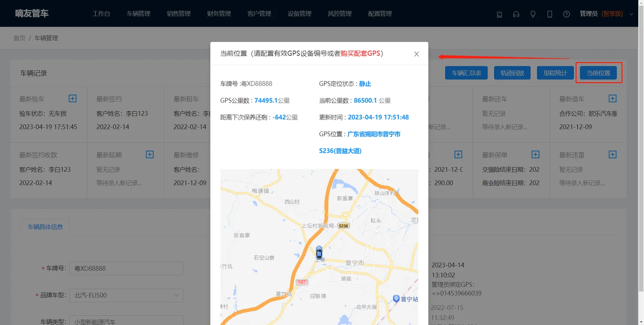The height and width of the screenshot is (325, 644).
Task: Click the blue car marker on map
Action: click(319, 253)
